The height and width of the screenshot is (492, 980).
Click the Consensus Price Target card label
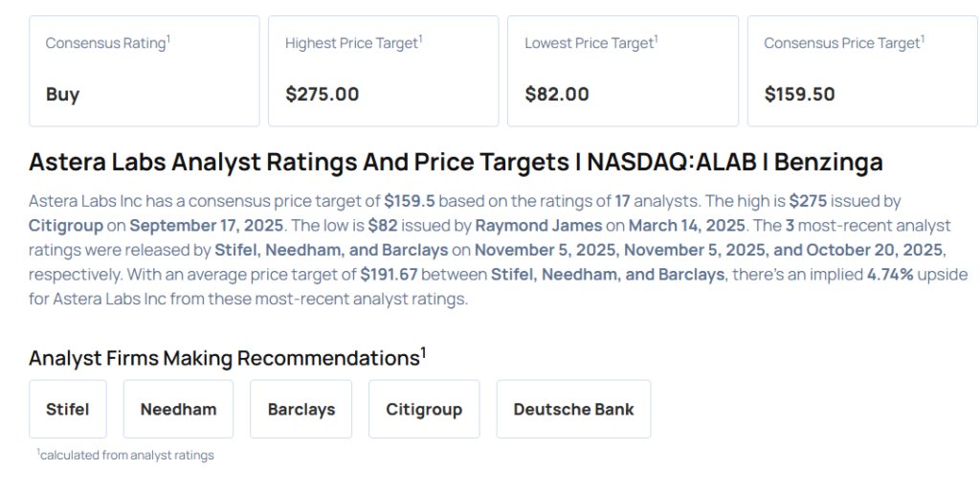(x=842, y=43)
